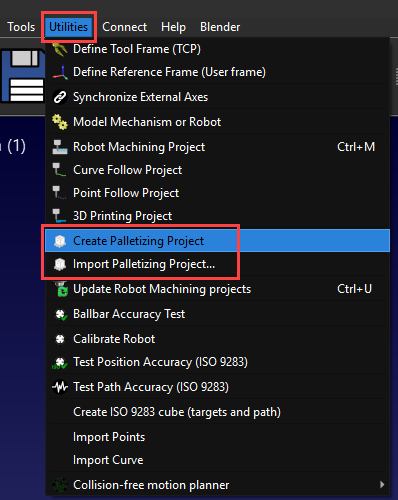Expand the Collision-free motion planner submenu arrow
Screen dimensions: 398x500
382,485
